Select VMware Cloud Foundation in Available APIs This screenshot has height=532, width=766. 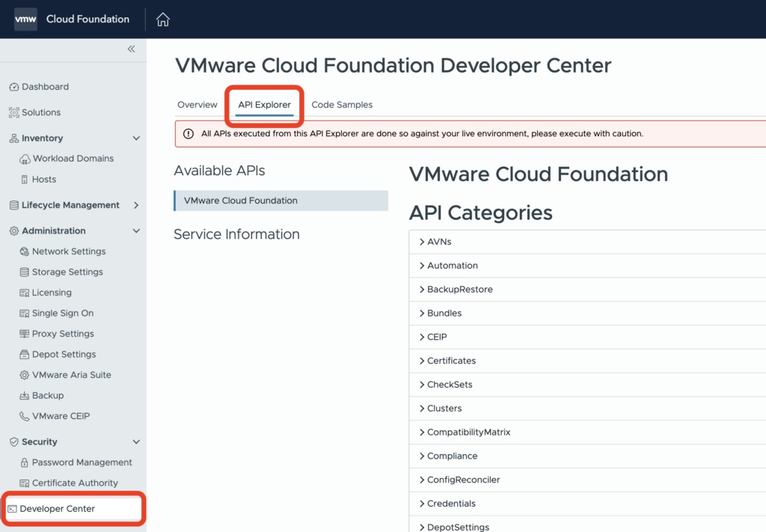click(x=241, y=201)
